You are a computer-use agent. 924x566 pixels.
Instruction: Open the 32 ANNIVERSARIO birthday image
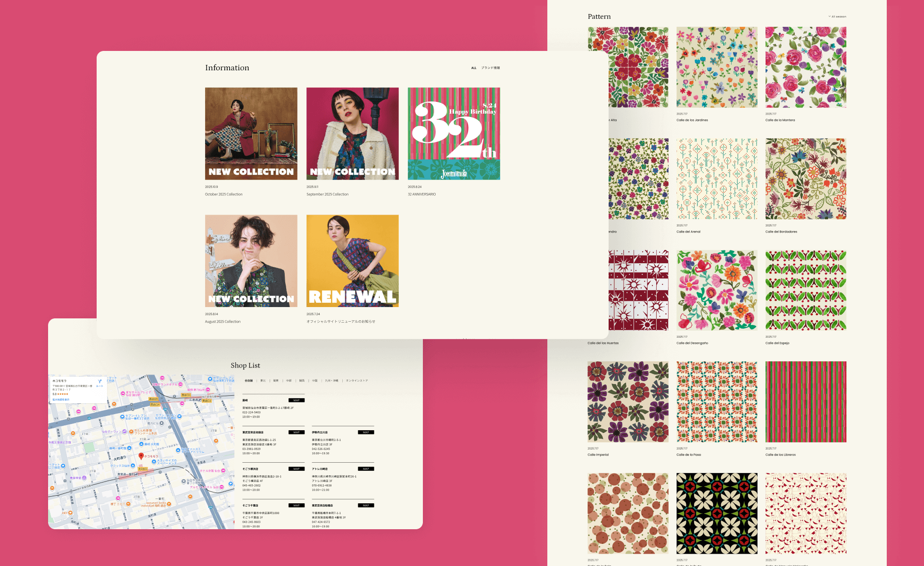tap(454, 133)
